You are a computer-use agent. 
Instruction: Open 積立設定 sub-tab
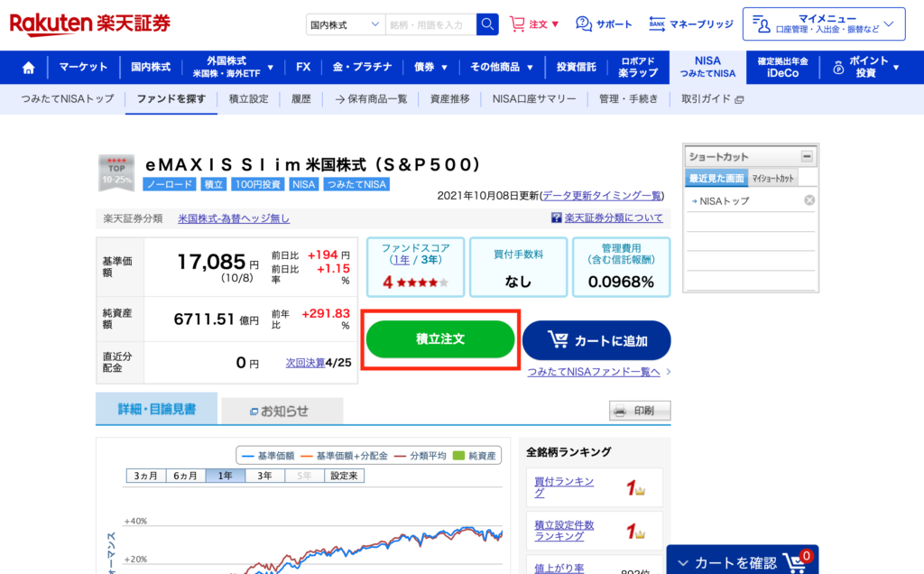[x=248, y=99]
